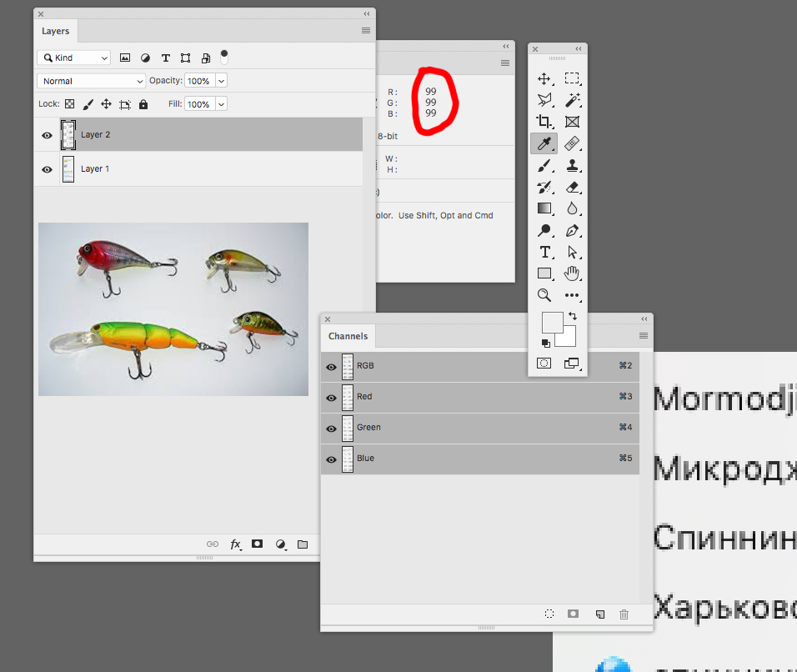Hide Layer 2 visibility eye
797x672 pixels.
coord(47,135)
